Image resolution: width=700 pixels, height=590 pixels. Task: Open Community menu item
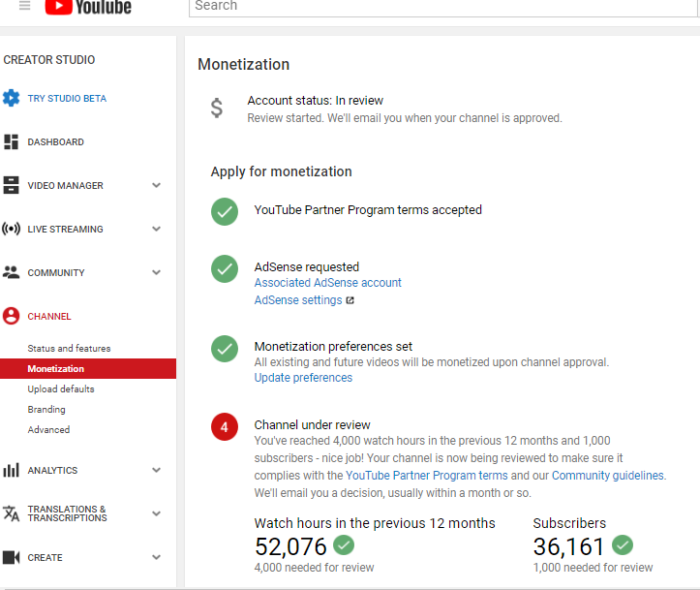(56, 272)
